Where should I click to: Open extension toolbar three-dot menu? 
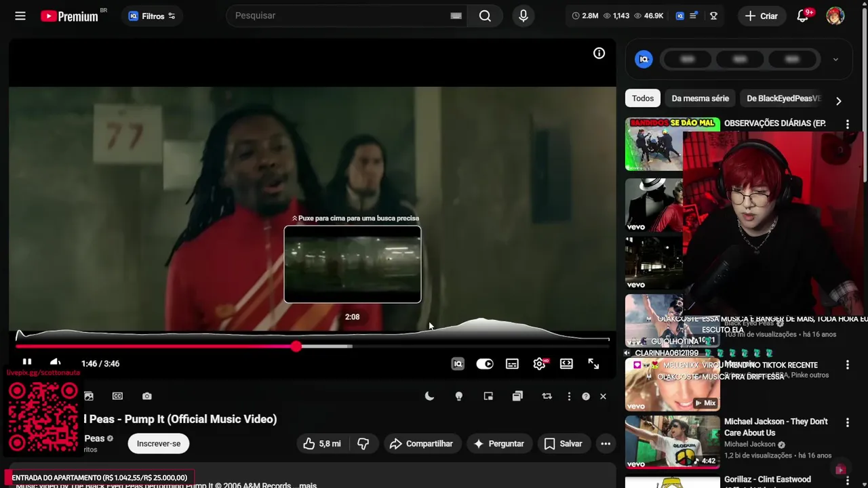pyautogui.click(x=569, y=396)
